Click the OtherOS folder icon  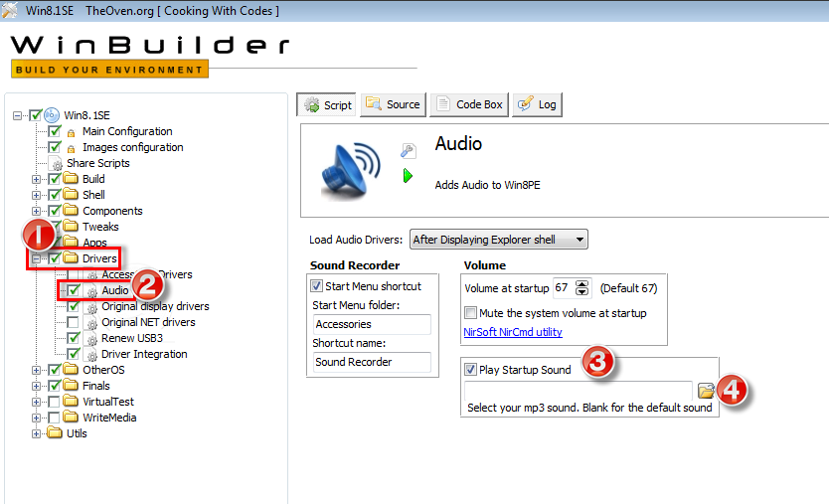71,369
